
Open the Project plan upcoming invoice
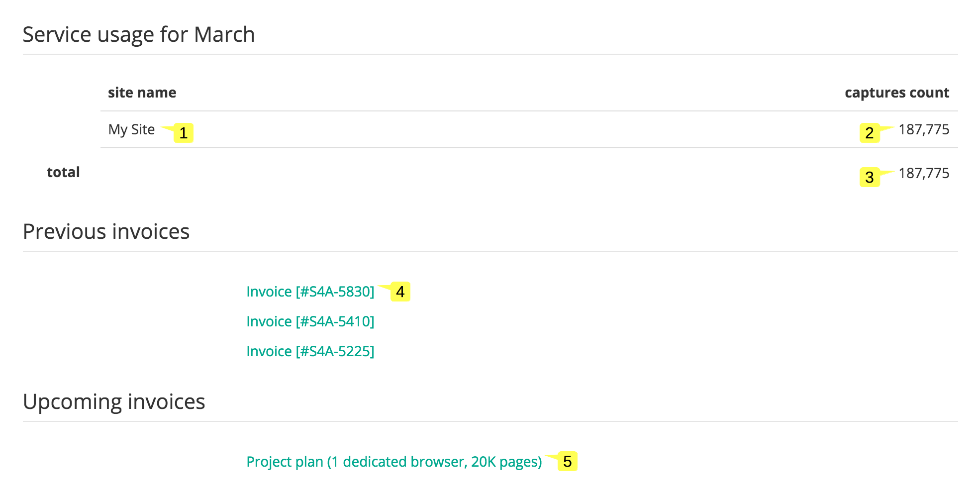tap(393, 461)
